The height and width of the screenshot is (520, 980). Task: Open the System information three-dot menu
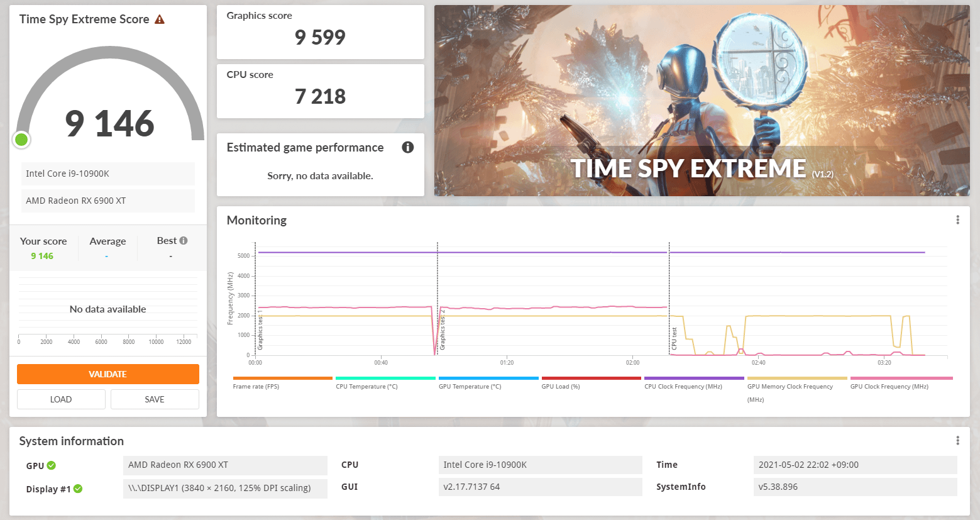click(x=957, y=440)
